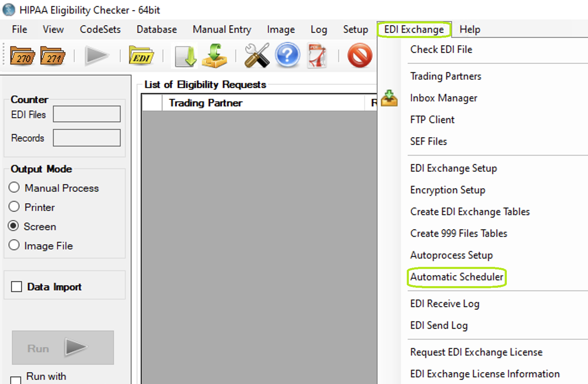Open the View menu
Screen dimensions: 588x384
click(53, 29)
